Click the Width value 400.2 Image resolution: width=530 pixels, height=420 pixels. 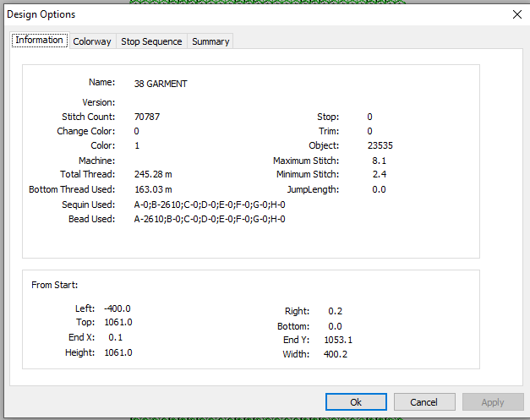pyautogui.click(x=336, y=354)
